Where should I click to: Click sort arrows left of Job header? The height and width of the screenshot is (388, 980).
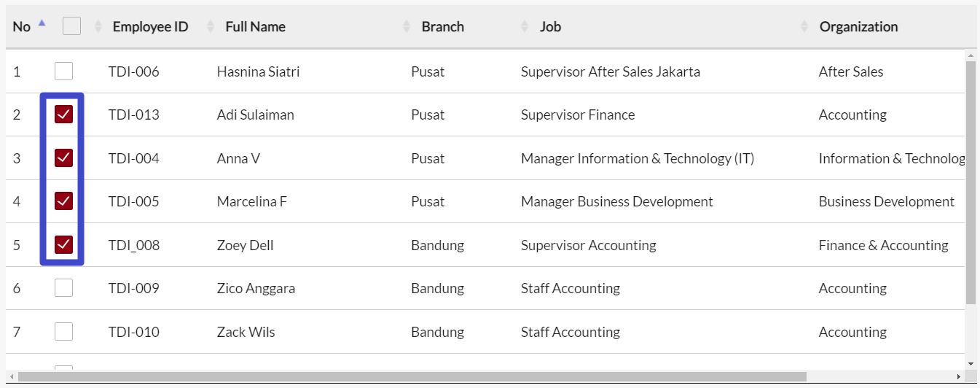tap(525, 26)
